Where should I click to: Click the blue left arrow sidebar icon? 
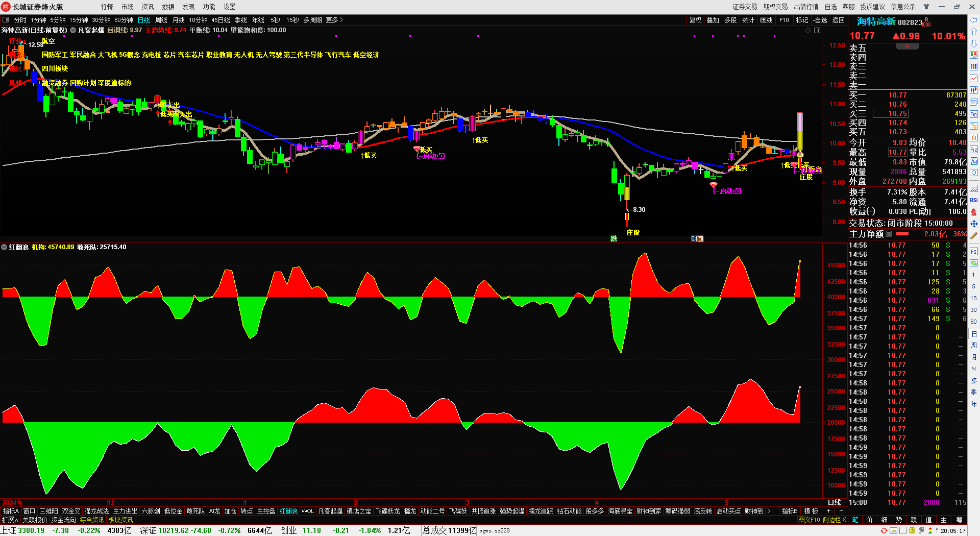(x=974, y=20)
